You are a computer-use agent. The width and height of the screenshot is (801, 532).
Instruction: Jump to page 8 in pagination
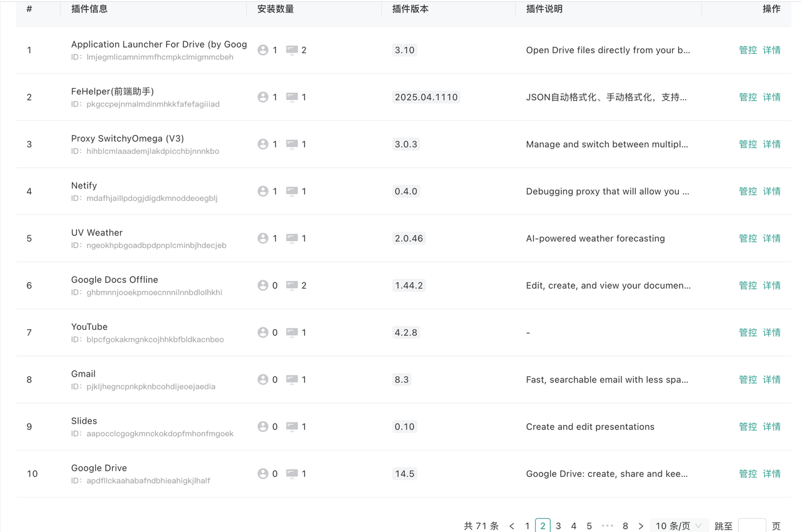625,526
